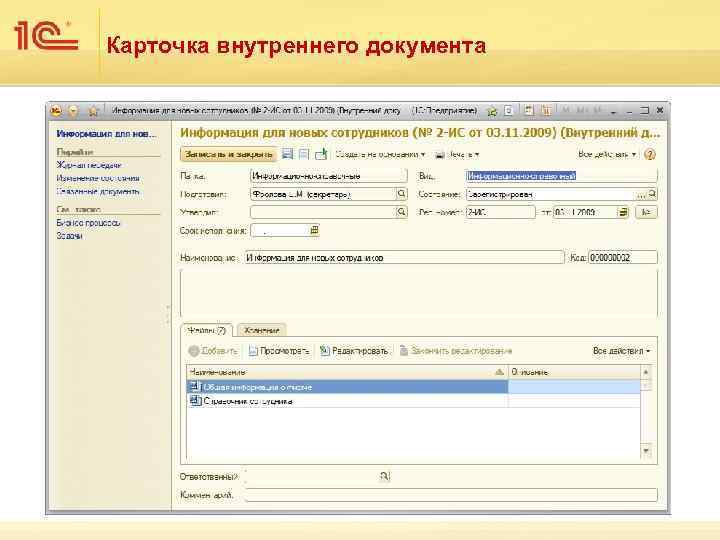The height and width of the screenshot is (540, 720).
Task: Click the yellow star favorites icon at left of title bar
Action: [x=93, y=111]
